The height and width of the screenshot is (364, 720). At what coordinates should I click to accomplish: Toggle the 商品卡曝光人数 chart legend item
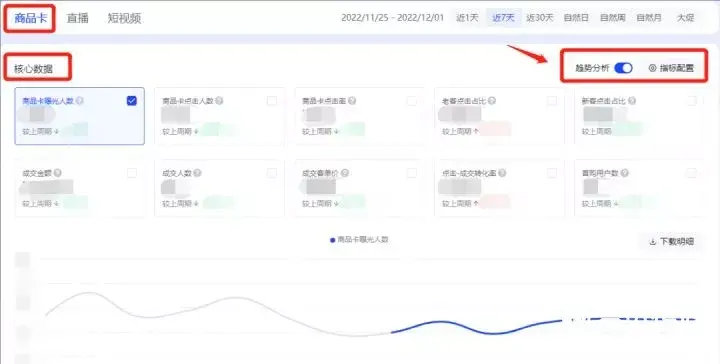tap(359, 240)
